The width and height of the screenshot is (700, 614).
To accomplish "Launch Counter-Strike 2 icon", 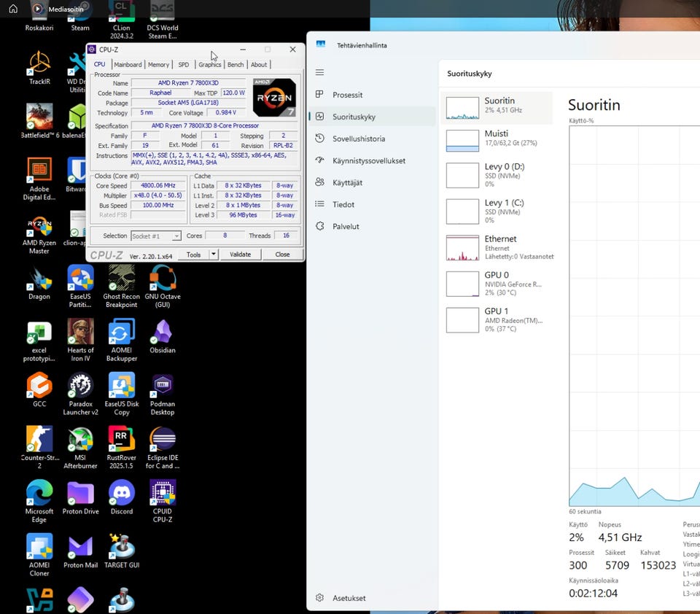I will tap(39, 446).
